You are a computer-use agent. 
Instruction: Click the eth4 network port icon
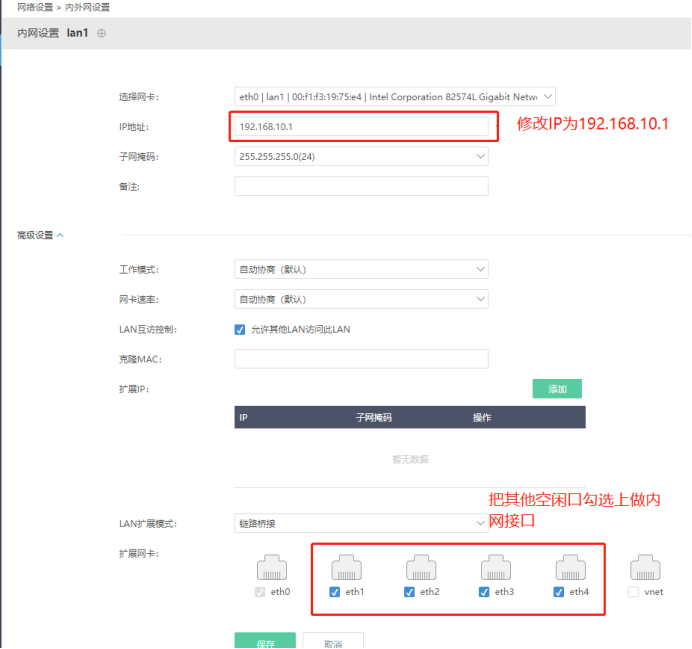click(571, 569)
